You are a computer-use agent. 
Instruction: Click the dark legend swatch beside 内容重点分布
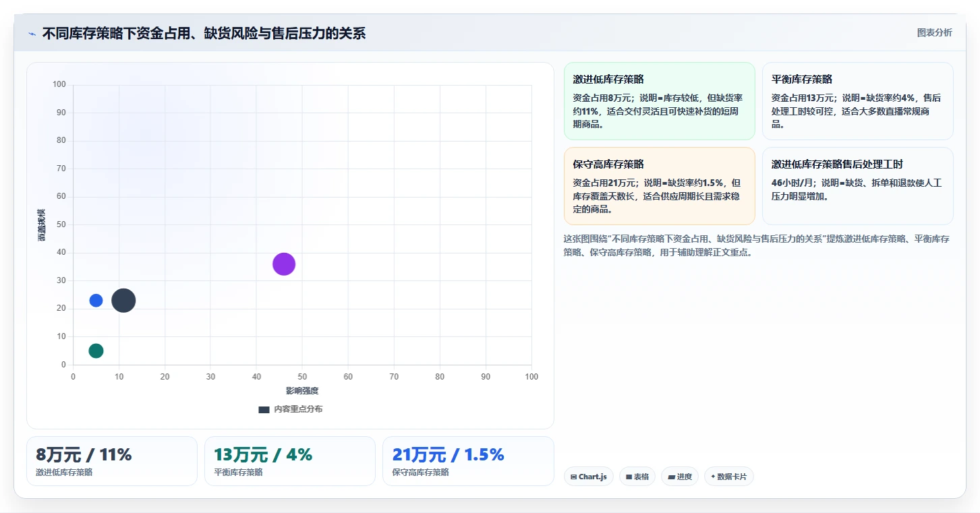point(264,409)
